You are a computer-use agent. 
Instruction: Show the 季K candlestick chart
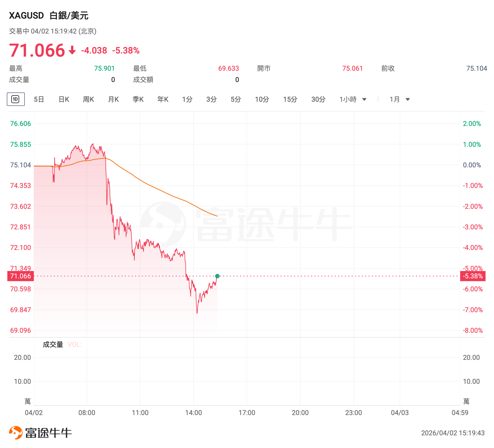(x=138, y=99)
